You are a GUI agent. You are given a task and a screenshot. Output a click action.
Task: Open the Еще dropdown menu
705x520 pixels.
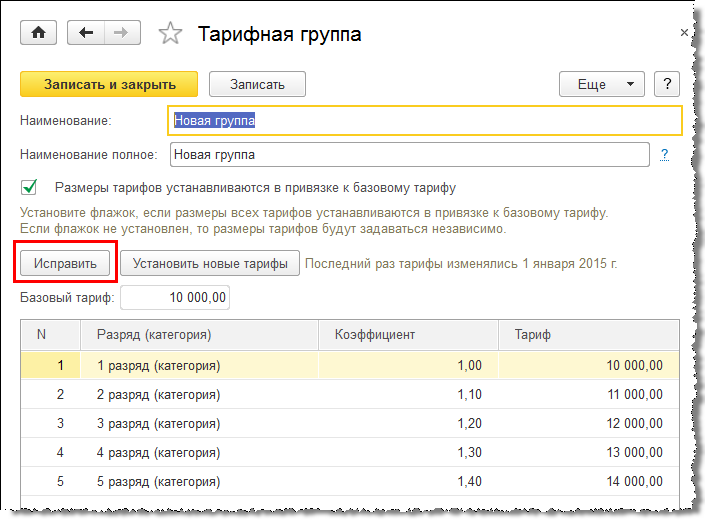click(601, 85)
